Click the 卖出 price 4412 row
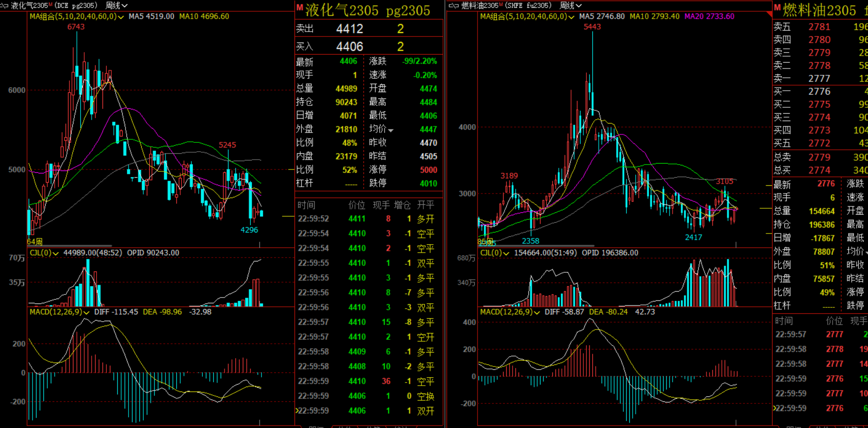This screenshot has width=868, height=428. click(350, 29)
